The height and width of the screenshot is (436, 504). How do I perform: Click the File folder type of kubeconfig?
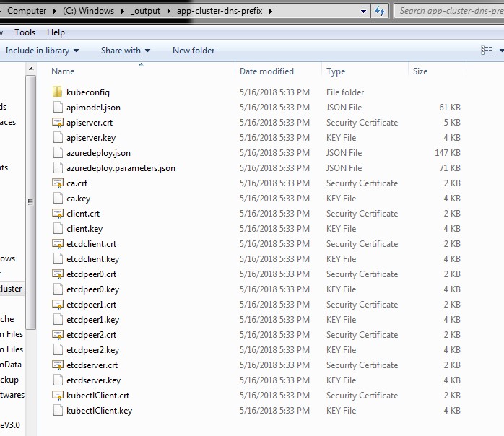point(345,92)
